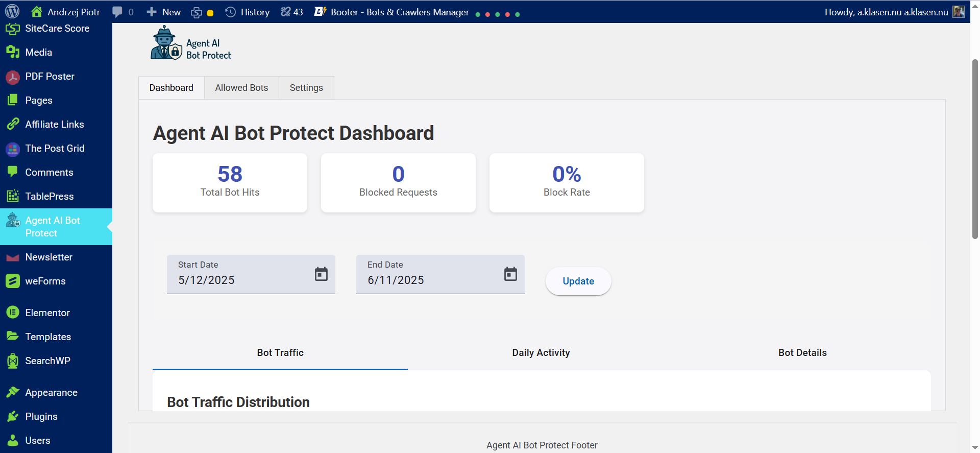Image resolution: width=980 pixels, height=453 pixels.
Task: Click the Booter Bots & Crawlers Manager icon
Action: [x=320, y=11]
